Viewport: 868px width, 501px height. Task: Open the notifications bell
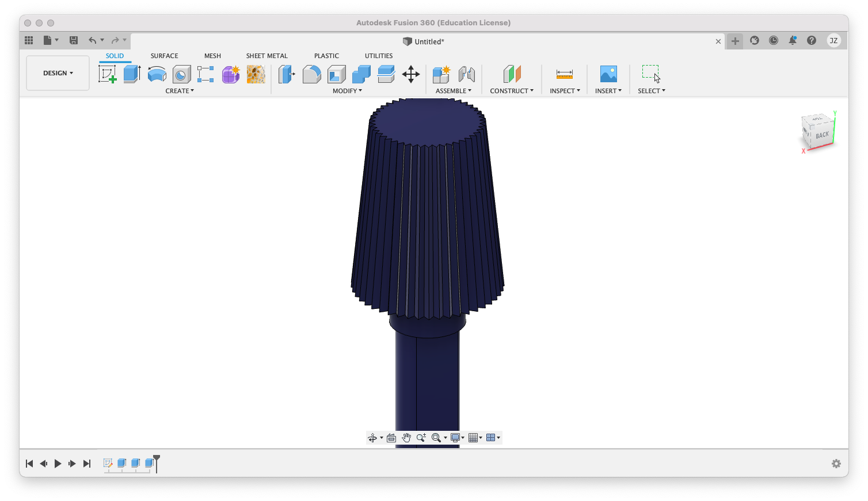point(793,40)
